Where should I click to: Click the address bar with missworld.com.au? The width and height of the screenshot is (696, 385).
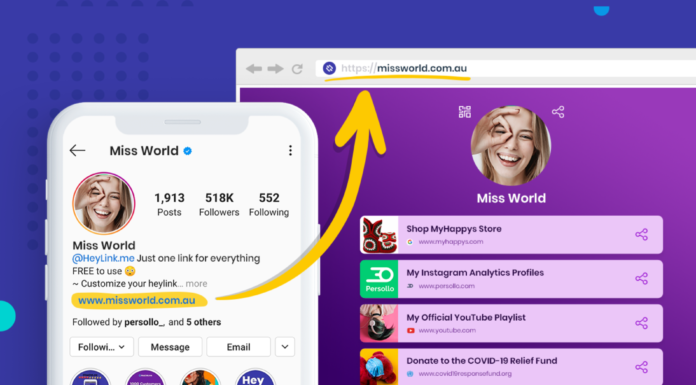pyautogui.click(x=506, y=68)
